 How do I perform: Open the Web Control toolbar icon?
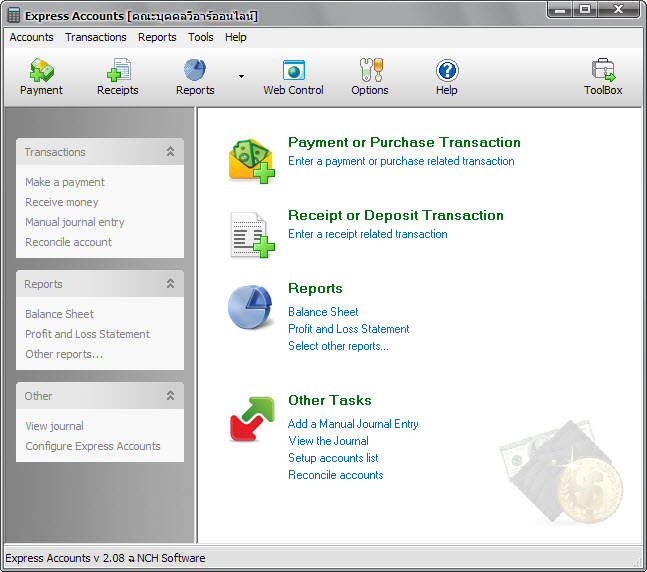tap(293, 70)
